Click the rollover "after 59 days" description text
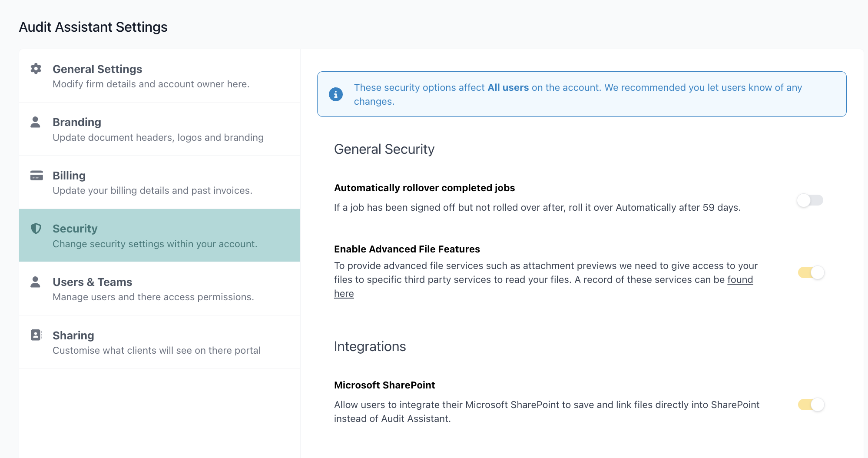Viewport: 868px width, 458px height. [537, 207]
